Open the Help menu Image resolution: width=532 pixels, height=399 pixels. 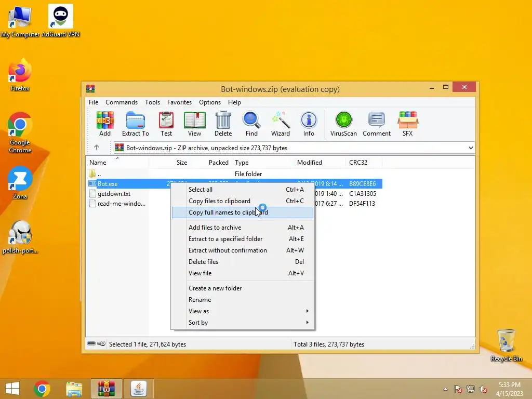234,102
